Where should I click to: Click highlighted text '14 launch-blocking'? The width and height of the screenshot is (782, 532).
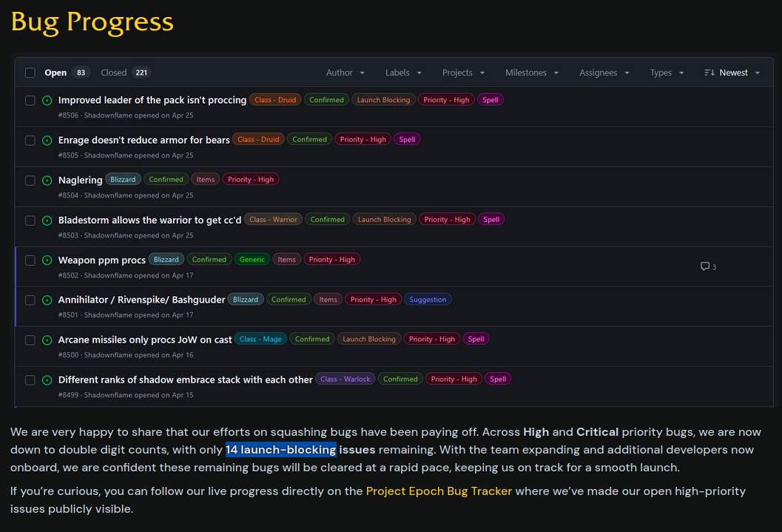coord(281,450)
